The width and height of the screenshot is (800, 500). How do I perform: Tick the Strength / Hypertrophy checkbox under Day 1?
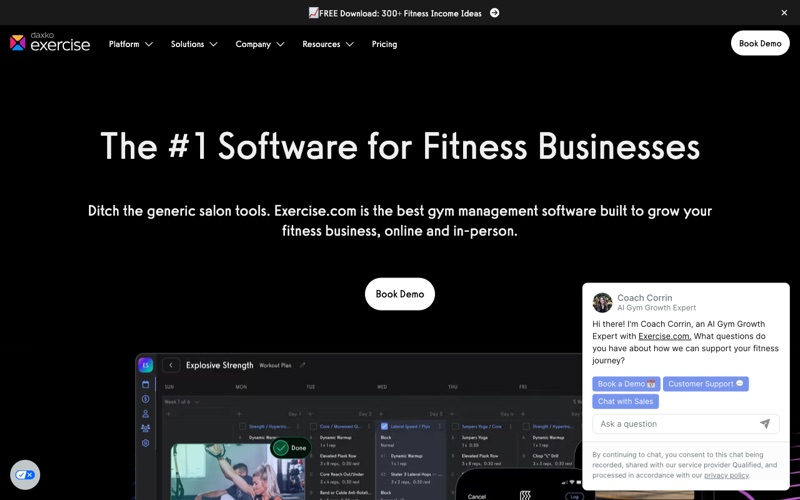click(242, 426)
